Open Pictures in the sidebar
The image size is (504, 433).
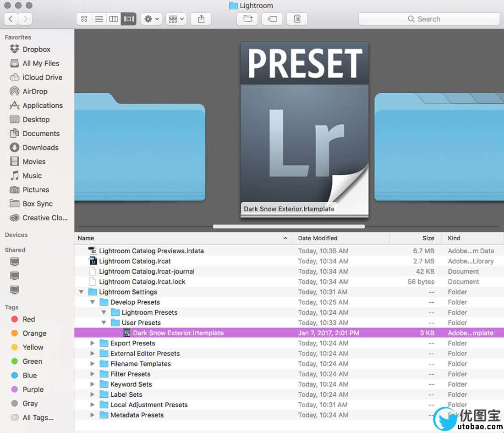click(x=36, y=190)
